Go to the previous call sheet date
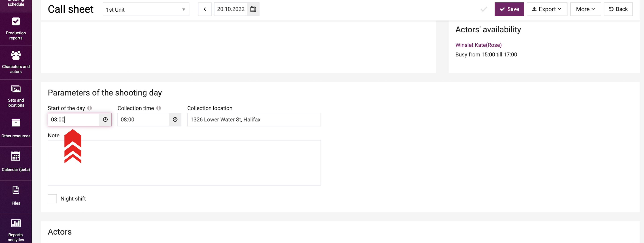The width and height of the screenshot is (644, 243). 205,9
